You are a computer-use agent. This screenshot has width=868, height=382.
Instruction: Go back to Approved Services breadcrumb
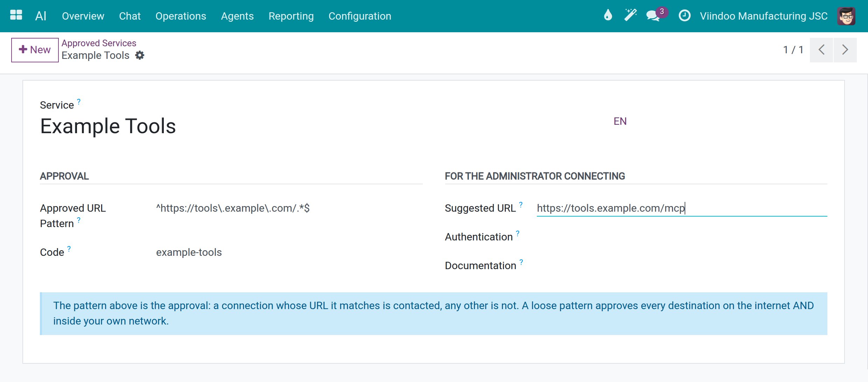pyautogui.click(x=99, y=43)
